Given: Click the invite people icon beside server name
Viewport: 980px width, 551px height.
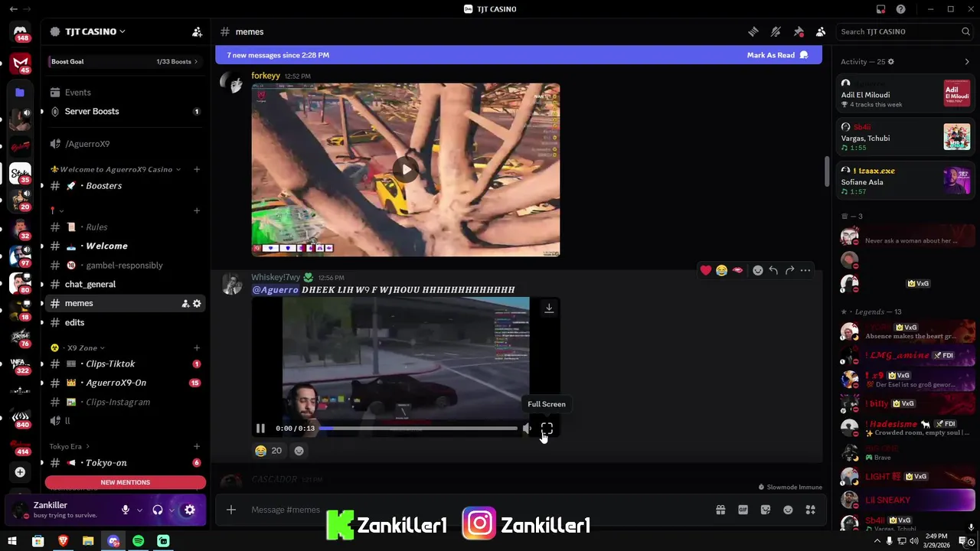Looking at the screenshot, I should click(x=197, y=31).
